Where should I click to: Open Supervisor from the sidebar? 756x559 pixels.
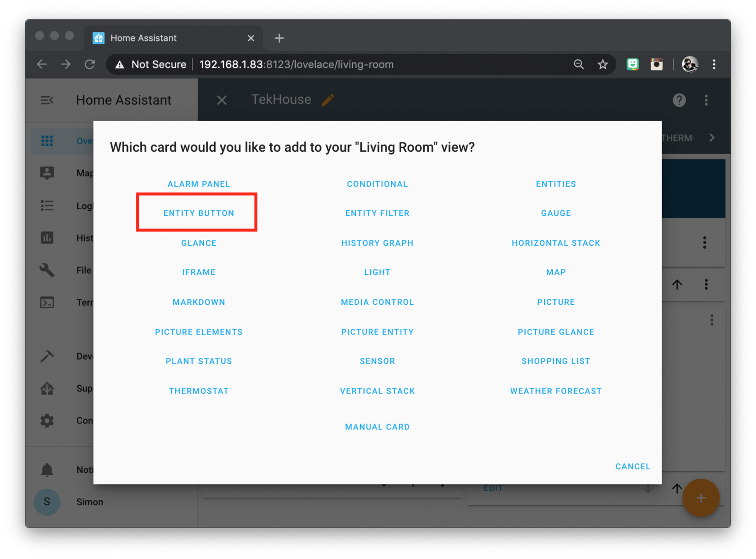coord(47,388)
